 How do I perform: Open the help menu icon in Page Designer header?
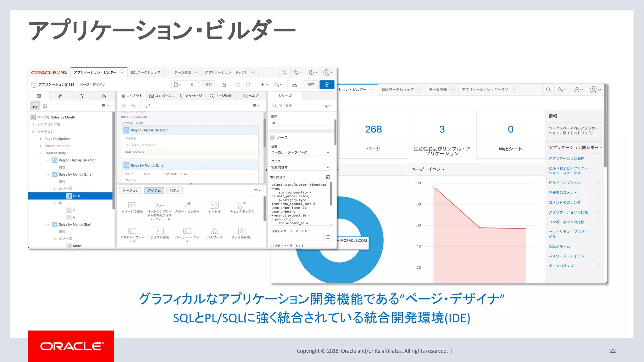[313, 73]
